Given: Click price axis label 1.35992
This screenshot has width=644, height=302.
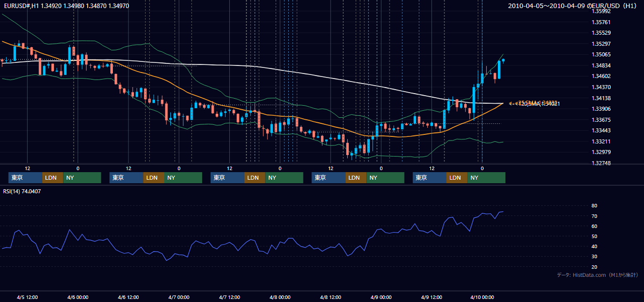Looking at the screenshot, I should (x=602, y=11).
